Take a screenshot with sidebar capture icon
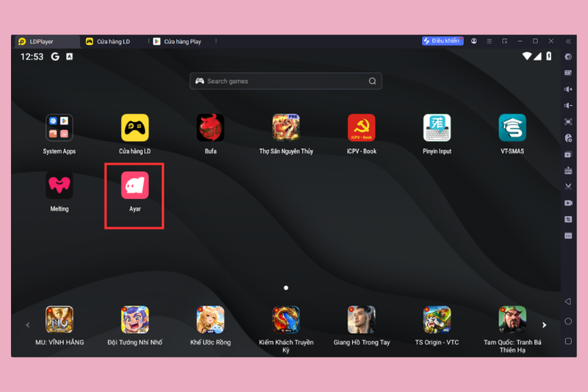The height and width of the screenshot is (392, 588). [x=568, y=122]
